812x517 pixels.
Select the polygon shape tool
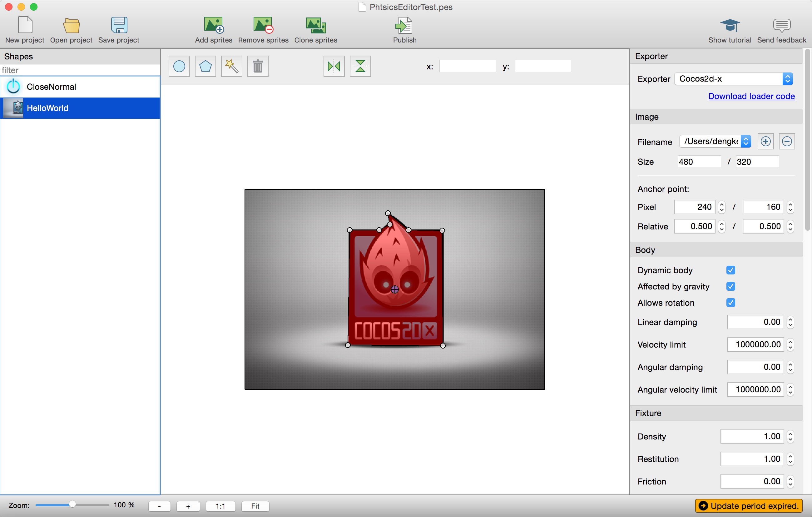[x=205, y=66]
